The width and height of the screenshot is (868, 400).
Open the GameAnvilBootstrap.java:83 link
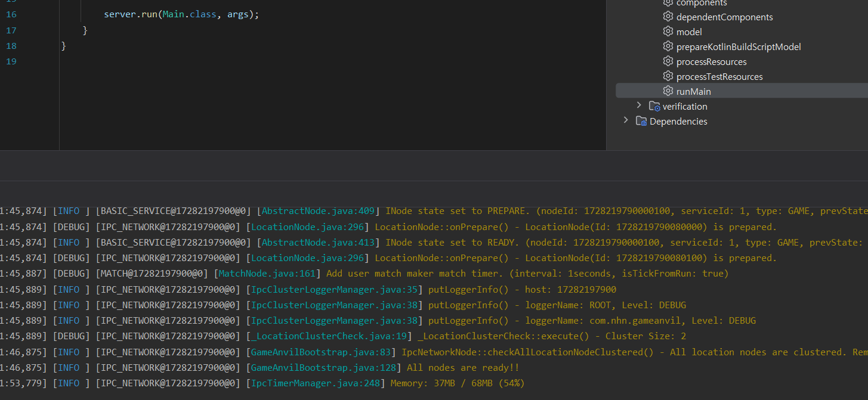pos(321,352)
